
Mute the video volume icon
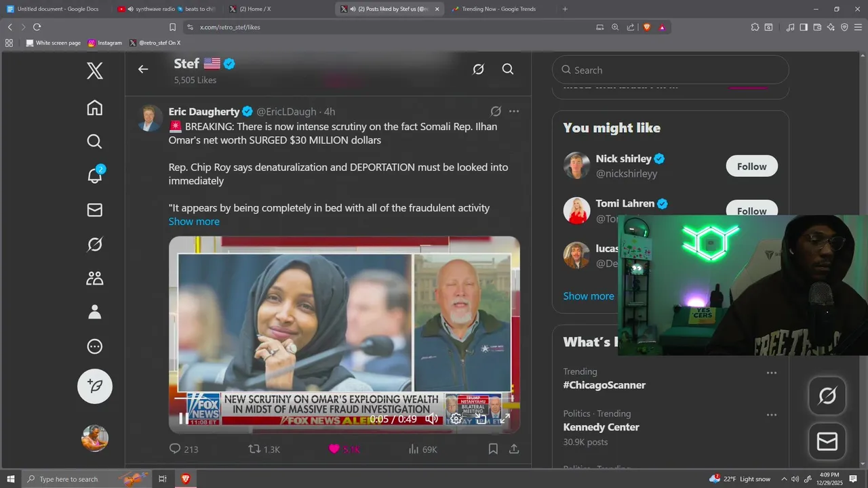[x=431, y=419]
